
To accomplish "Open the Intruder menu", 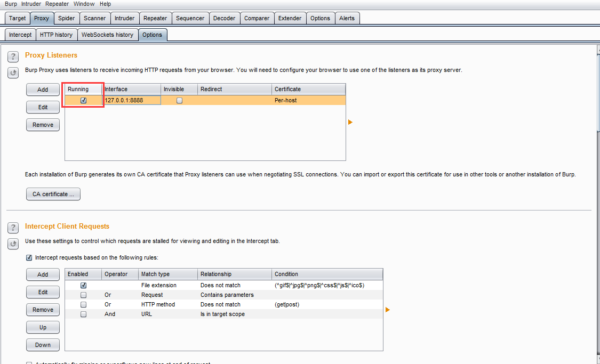I will pyautogui.click(x=31, y=4).
